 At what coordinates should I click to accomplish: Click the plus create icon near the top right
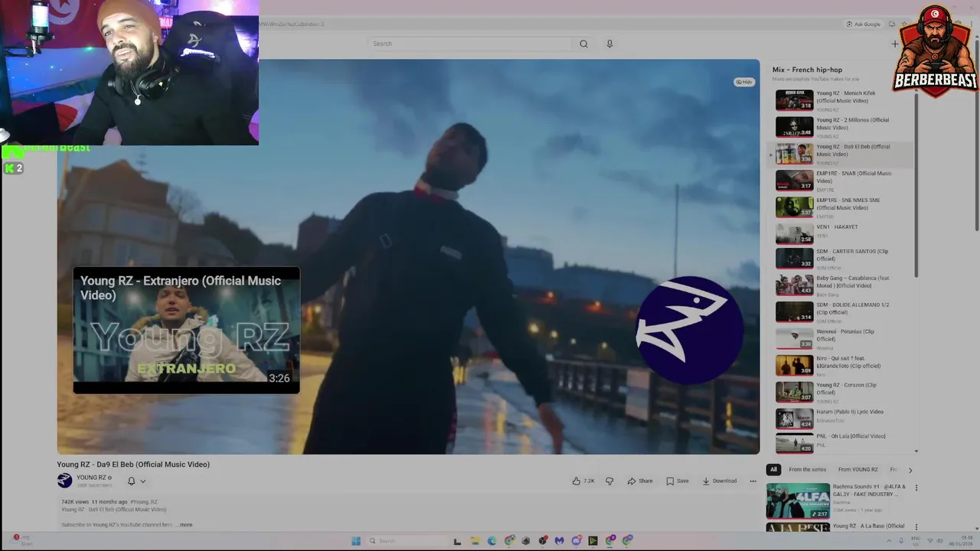coord(895,44)
